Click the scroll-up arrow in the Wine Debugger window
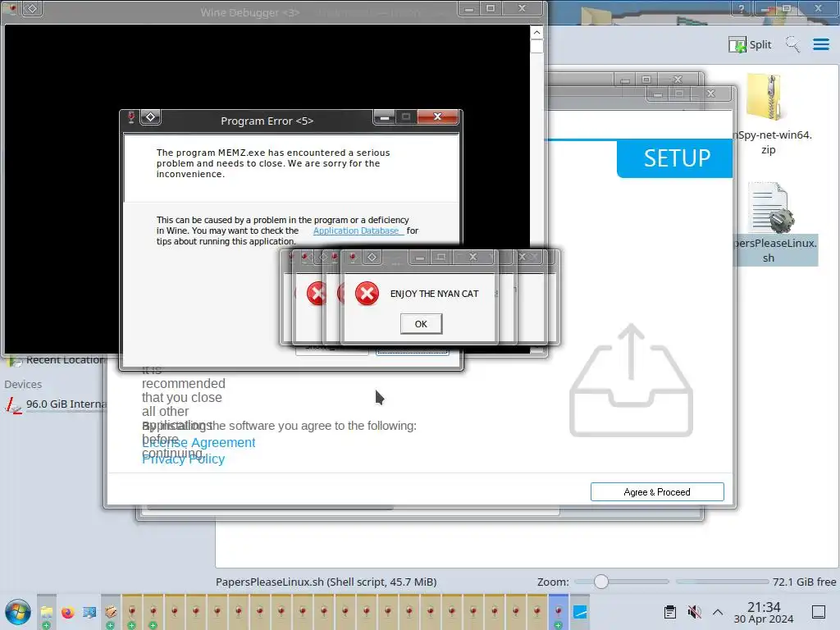840x630 pixels. pyautogui.click(x=536, y=33)
